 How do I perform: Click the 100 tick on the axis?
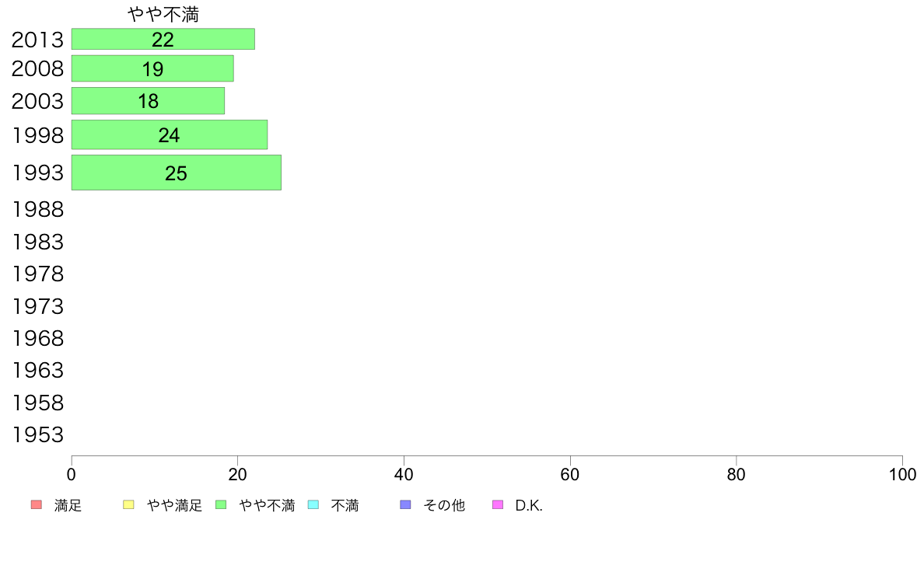(x=902, y=474)
